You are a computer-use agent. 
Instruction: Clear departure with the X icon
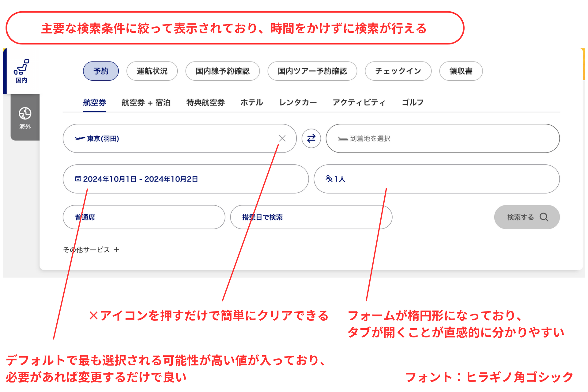click(x=282, y=138)
